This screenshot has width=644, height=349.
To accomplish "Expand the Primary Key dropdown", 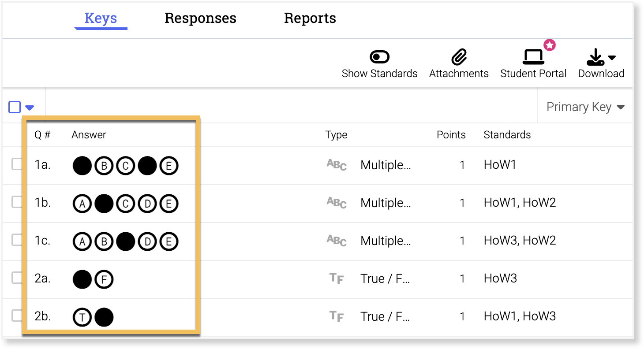I will coord(585,107).
